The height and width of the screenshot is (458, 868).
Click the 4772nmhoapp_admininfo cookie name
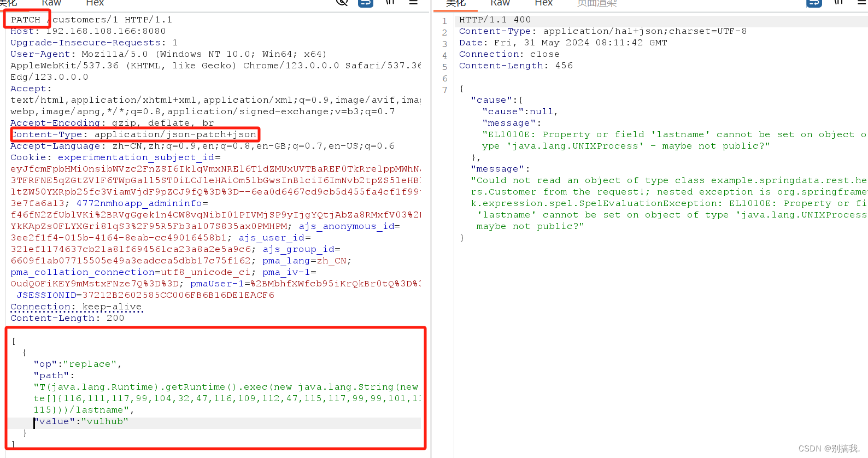point(139,203)
